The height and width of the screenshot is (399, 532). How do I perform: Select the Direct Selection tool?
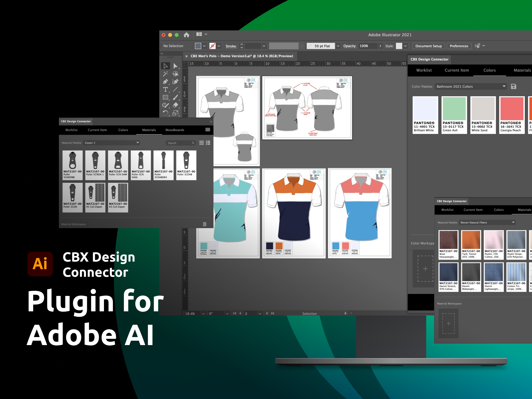click(175, 66)
